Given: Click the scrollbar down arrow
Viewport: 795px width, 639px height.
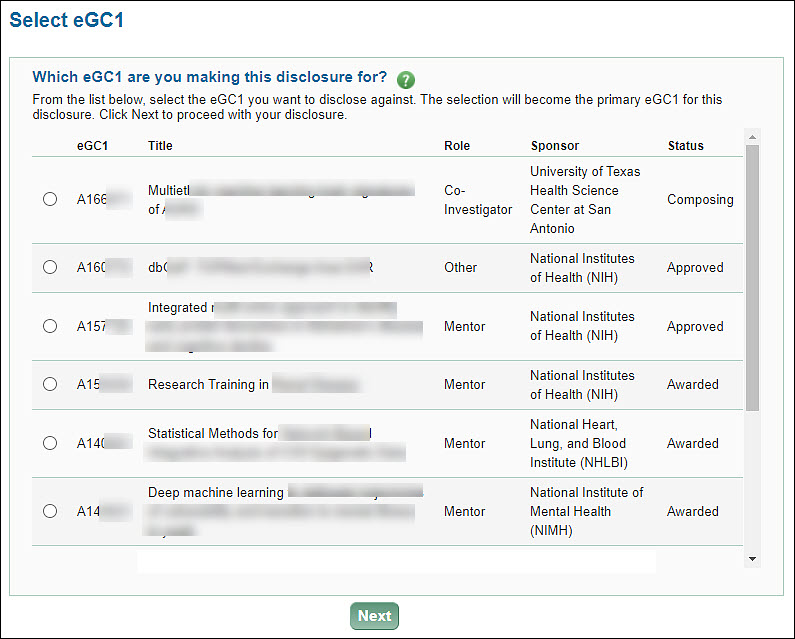Looking at the screenshot, I should point(753,559).
